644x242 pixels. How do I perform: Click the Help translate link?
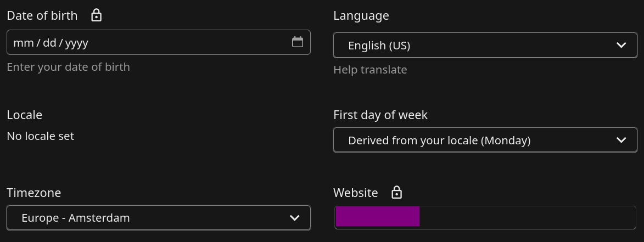pyautogui.click(x=370, y=70)
